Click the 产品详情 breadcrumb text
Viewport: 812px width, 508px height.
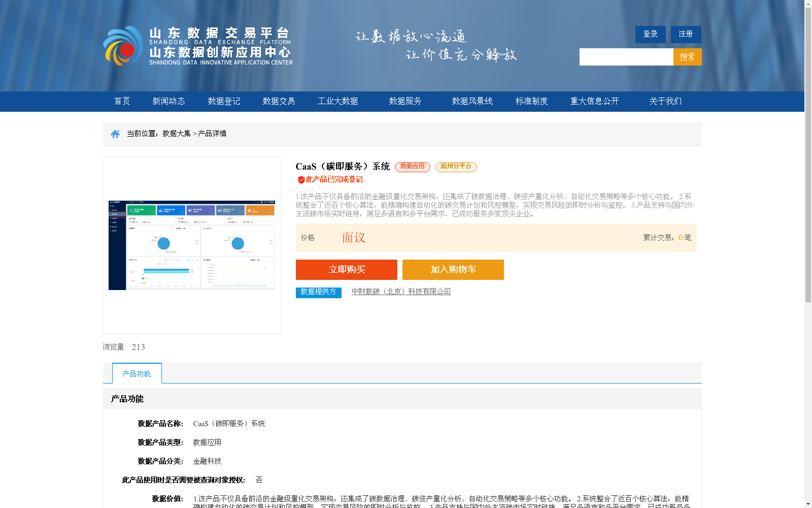point(212,134)
